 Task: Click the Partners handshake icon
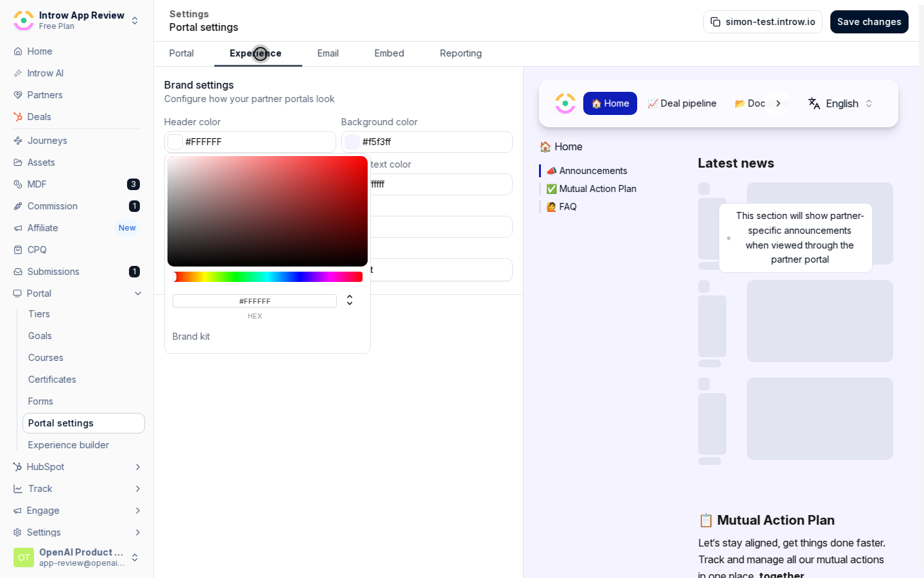(x=18, y=95)
